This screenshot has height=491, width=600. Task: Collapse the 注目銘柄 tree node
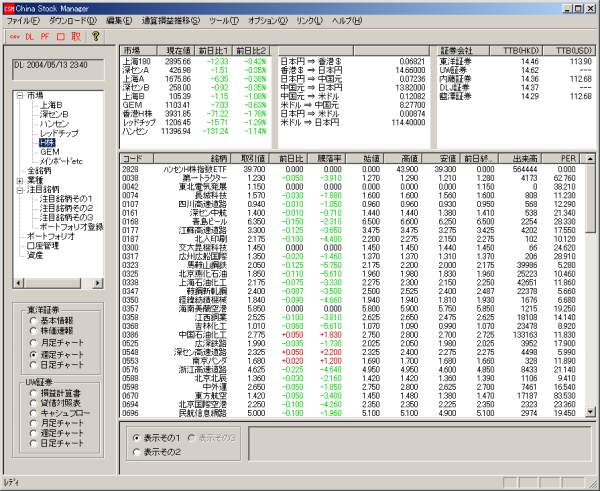(21, 189)
